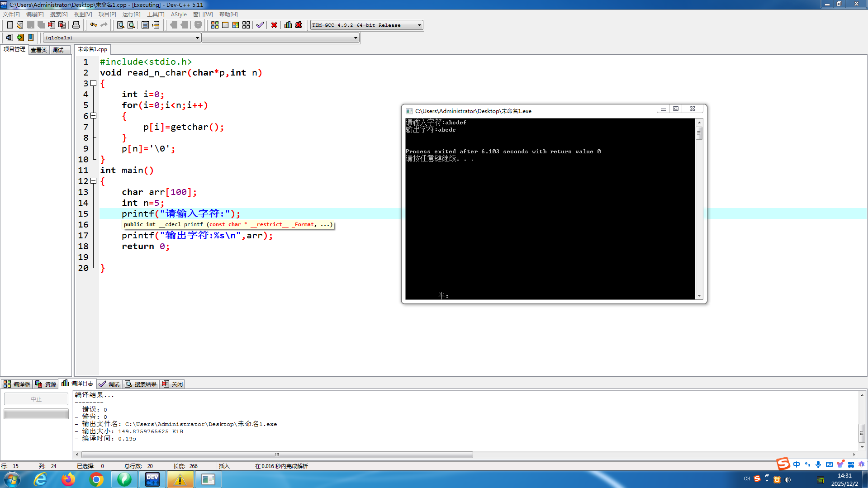This screenshot has height=488, width=868.
Task: Switch to the 资源 bottom tab
Action: point(46,384)
